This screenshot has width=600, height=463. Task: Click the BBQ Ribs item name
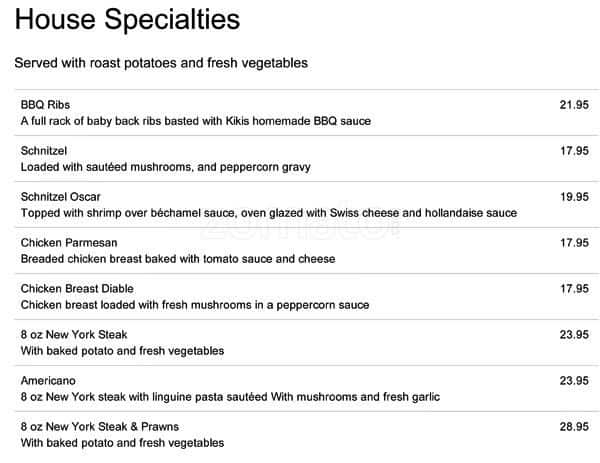[x=45, y=105]
